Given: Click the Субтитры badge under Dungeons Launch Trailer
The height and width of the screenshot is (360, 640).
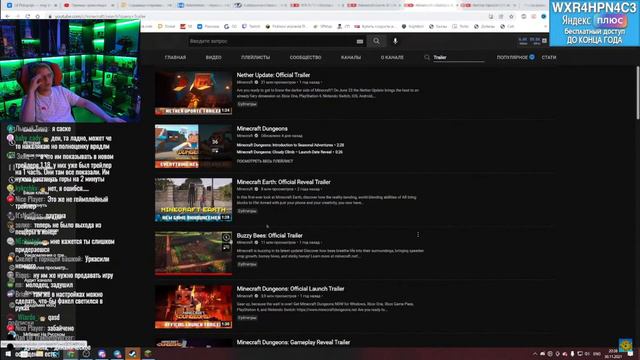Looking at the screenshot, I should pos(247,318).
